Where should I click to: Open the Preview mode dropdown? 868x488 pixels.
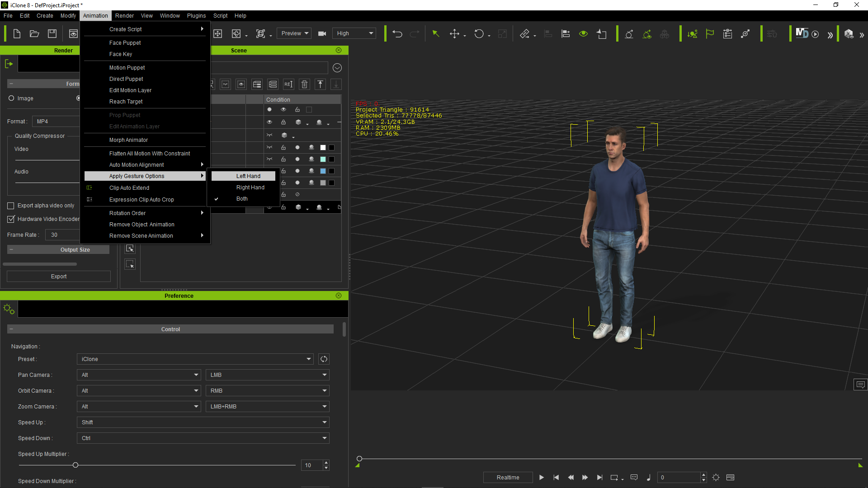tap(294, 33)
